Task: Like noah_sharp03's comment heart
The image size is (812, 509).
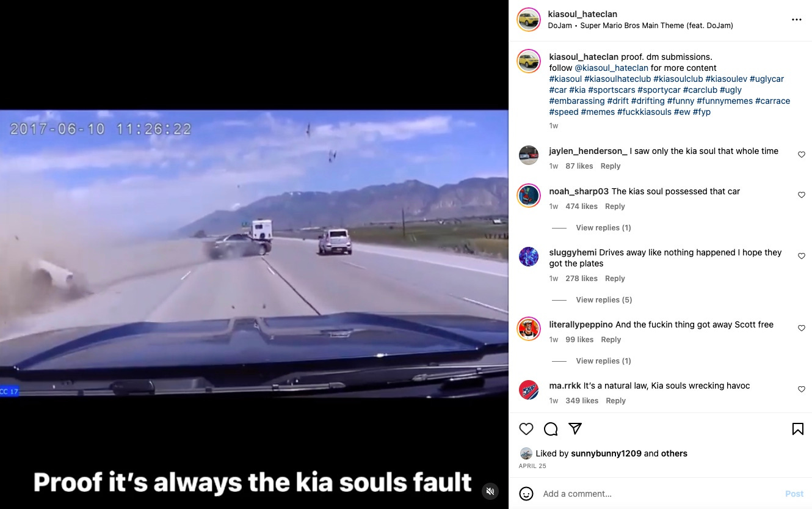Action: tap(802, 195)
